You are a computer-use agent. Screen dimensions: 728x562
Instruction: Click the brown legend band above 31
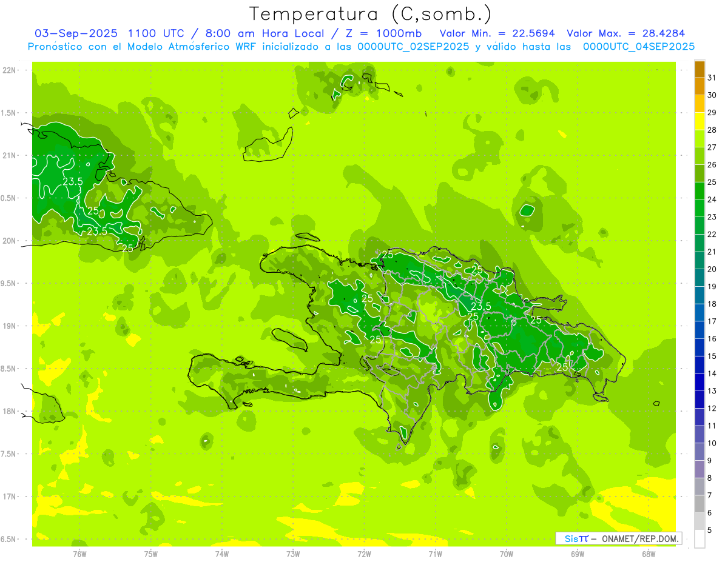699,69
